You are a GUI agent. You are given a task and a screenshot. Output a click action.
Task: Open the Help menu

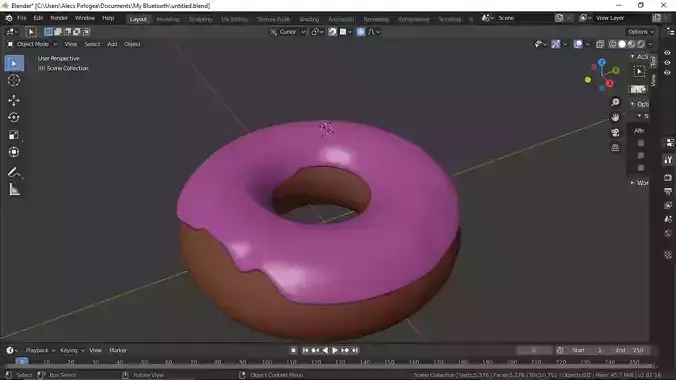(108, 18)
